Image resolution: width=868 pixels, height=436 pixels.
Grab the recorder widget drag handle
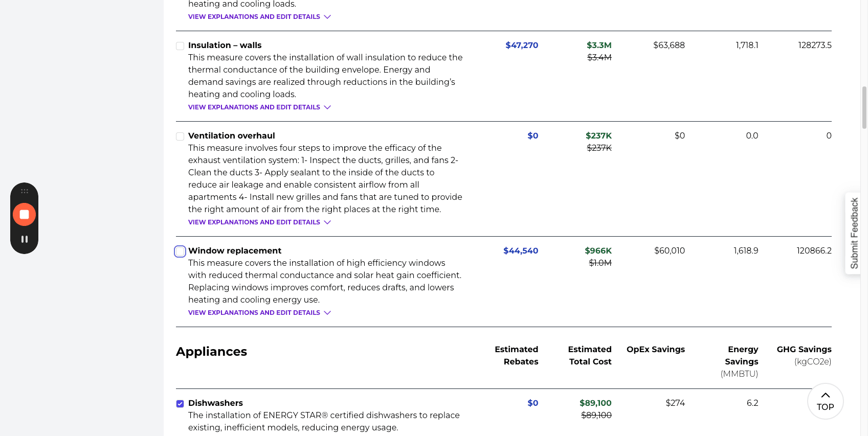24,191
